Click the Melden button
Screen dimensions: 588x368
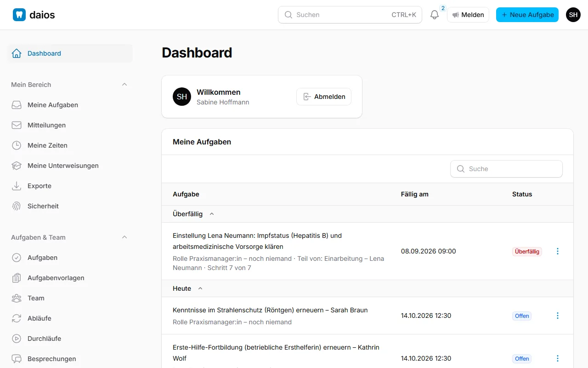click(468, 15)
